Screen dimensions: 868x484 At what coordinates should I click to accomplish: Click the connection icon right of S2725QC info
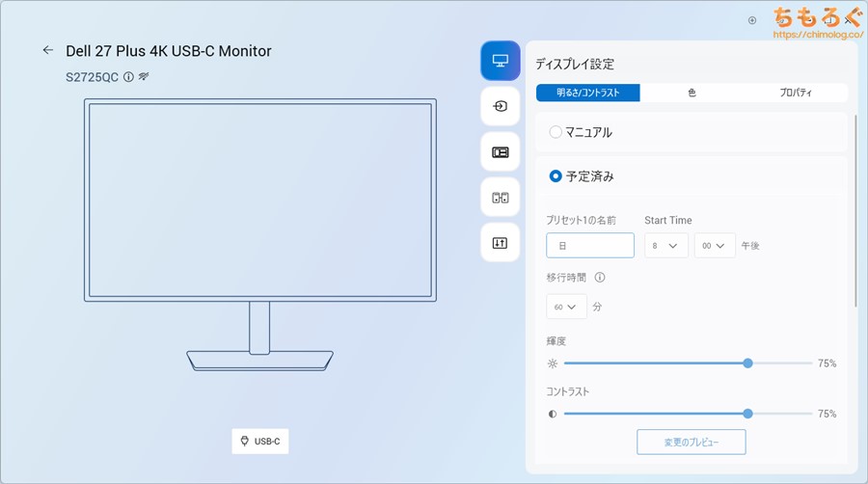(x=144, y=76)
